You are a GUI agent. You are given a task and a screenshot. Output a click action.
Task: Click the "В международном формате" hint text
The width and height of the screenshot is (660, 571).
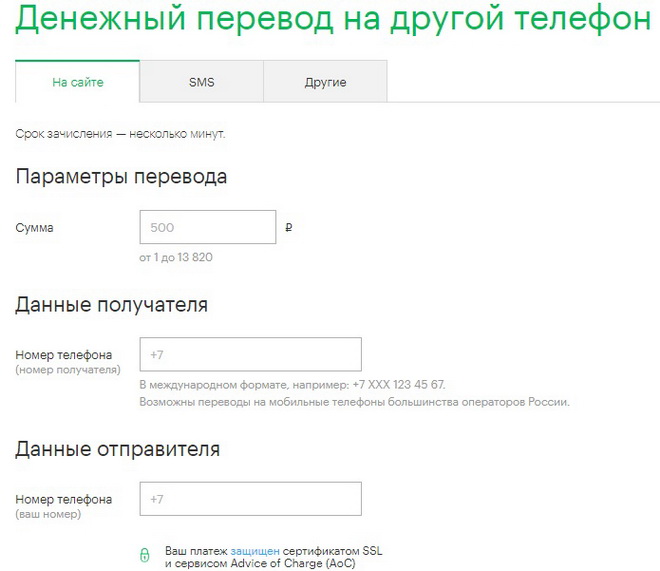[x=293, y=385]
